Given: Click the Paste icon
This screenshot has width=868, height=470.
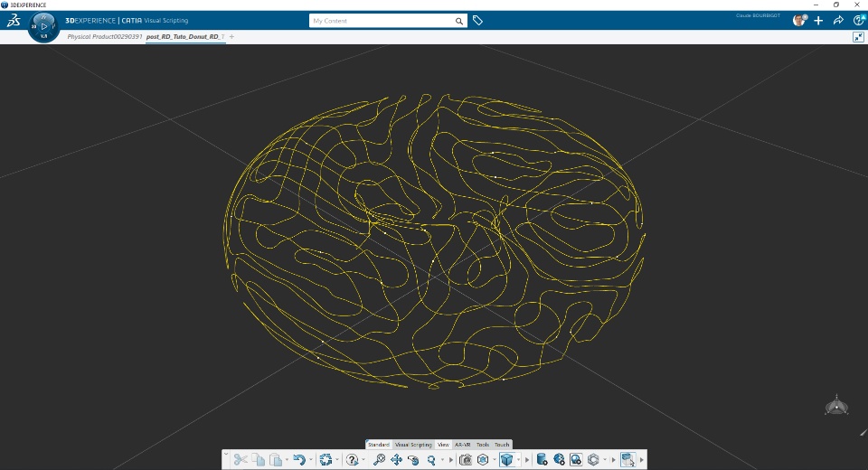Looking at the screenshot, I should pos(276,459).
